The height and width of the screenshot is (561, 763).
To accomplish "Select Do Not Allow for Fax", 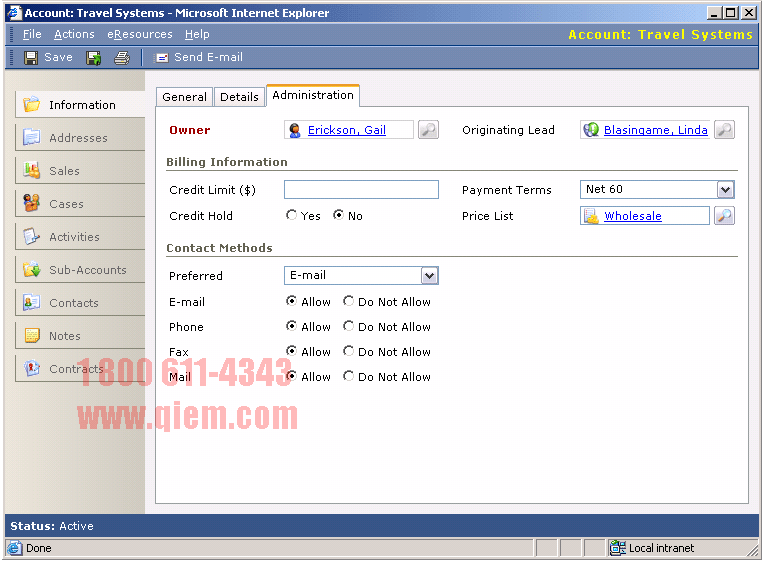I will coord(348,350).
